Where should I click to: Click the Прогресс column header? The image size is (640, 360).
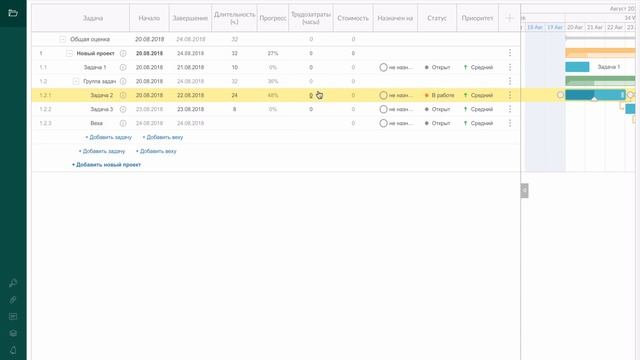(x=273, y=18)
